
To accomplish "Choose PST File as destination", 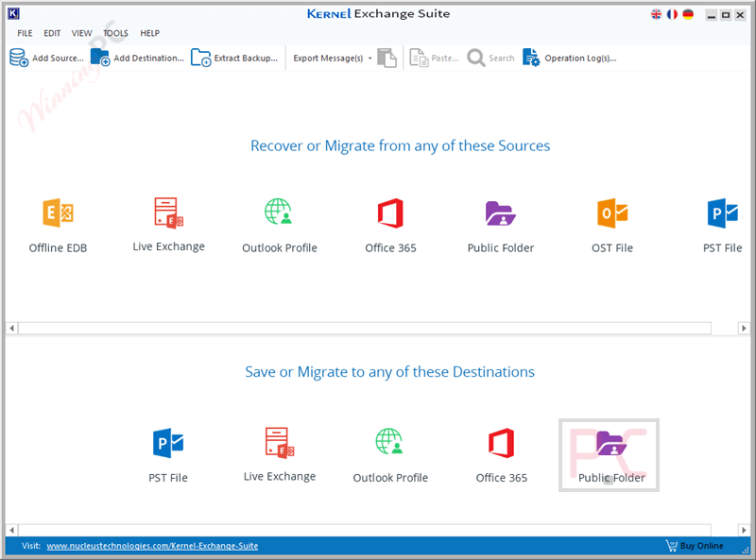I will [x=168, y=455].
